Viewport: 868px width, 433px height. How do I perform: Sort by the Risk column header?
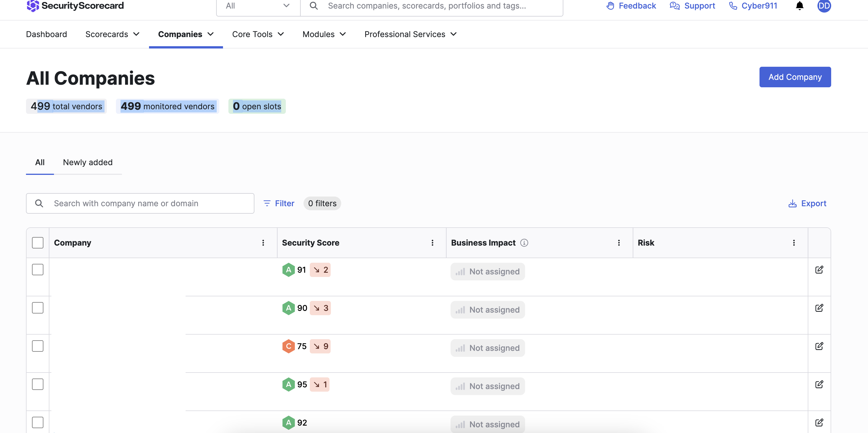[x=646, y=243]
